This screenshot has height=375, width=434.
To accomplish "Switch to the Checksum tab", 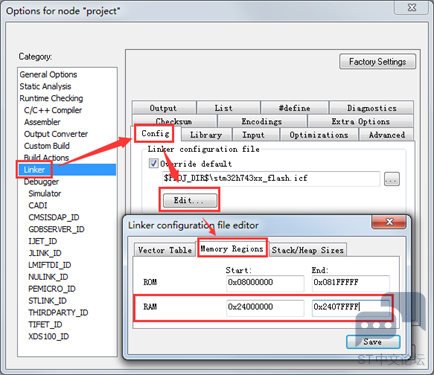I will point(174,121).
